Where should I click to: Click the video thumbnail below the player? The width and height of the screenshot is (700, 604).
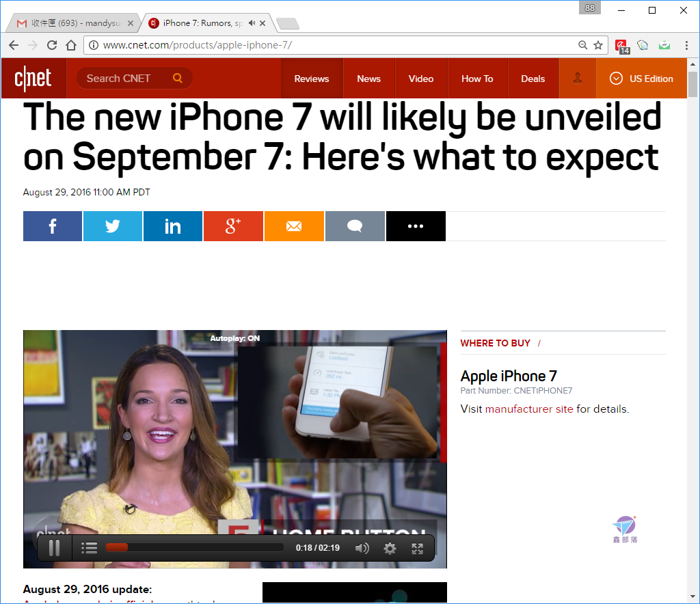coord(355,592)
